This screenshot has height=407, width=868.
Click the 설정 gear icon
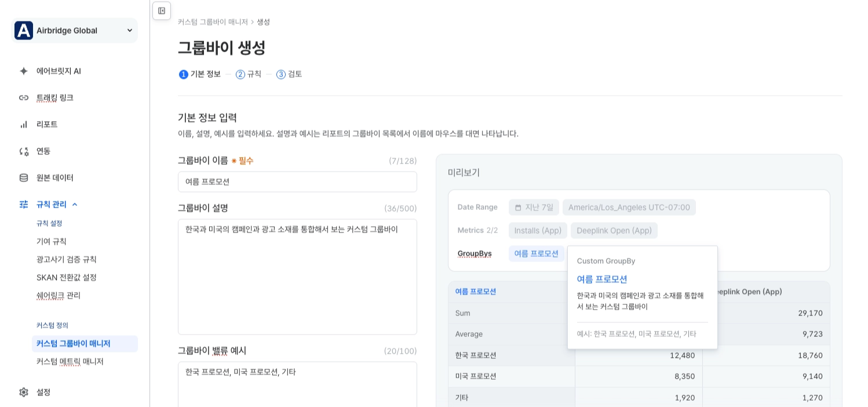pyautogui.click(x=24, y=392)
